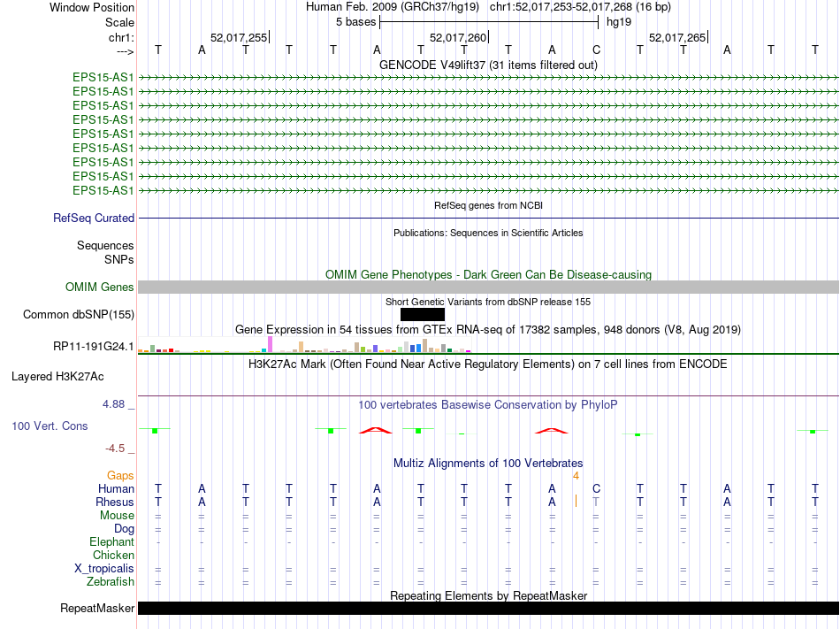This screenshot has height=629, width=840.
Task: Click the Rhesus alignment row label
Action: click(115, 502)
